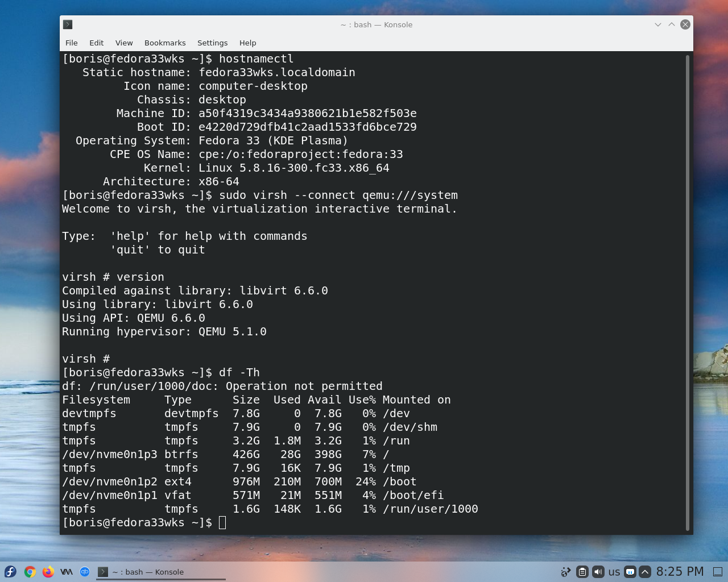The width and height of the screenshot is (728, 582).
Task: Launch Virtual Machine Manager
Action: pos(66,571)
